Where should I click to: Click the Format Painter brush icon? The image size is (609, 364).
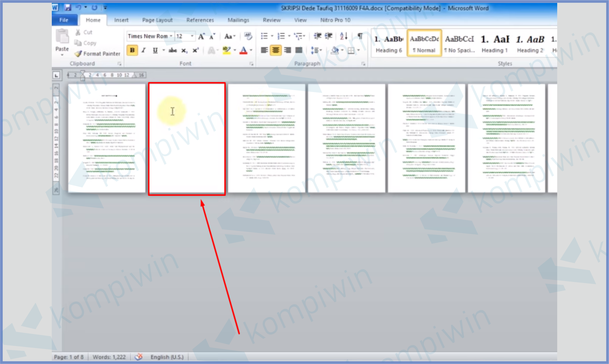[x=78, y=54]
